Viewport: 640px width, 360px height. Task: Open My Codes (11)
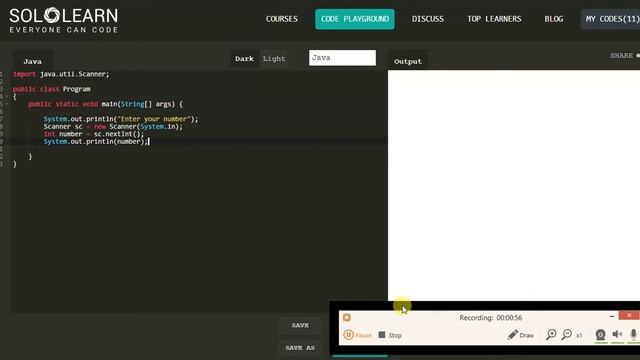pyautogui.click(x=611, y=19)
